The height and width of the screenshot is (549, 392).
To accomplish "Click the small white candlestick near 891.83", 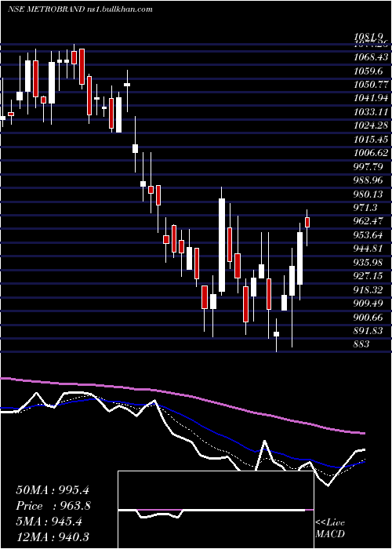I will tap(276, 334).
